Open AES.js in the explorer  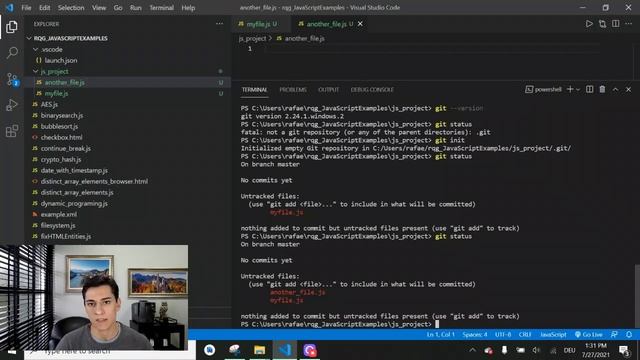pyautogui.click(x=49, y=104)
